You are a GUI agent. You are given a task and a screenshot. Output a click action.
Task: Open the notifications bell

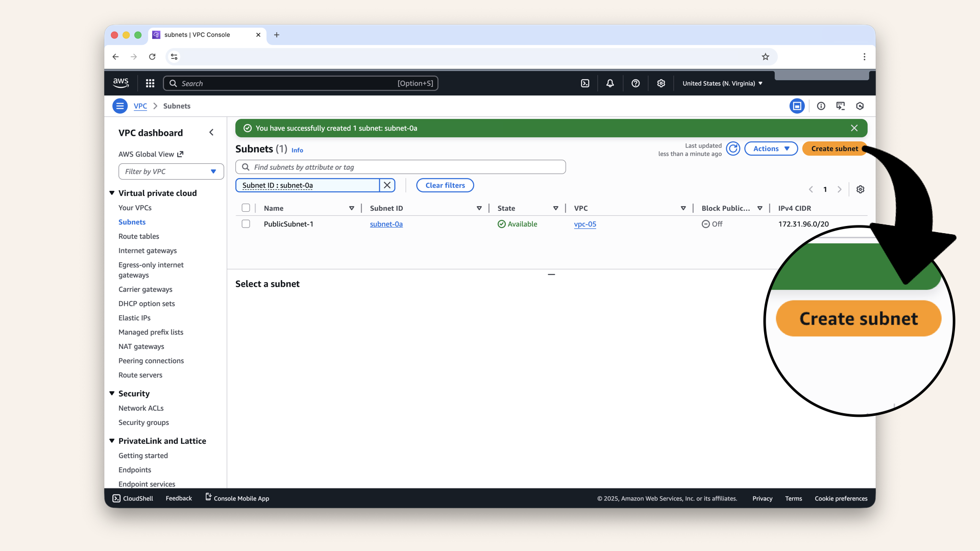(x=610, y=83)
